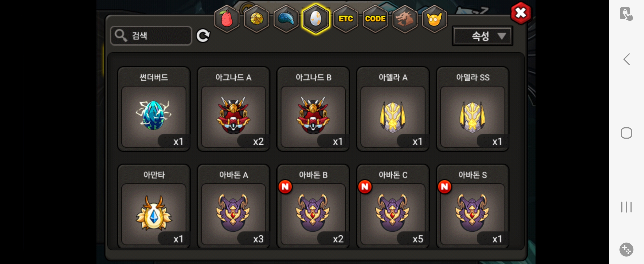Click the 검색 search field
Image resolution: width=644 pixels, height=264 pixels.
coord(151,36)
